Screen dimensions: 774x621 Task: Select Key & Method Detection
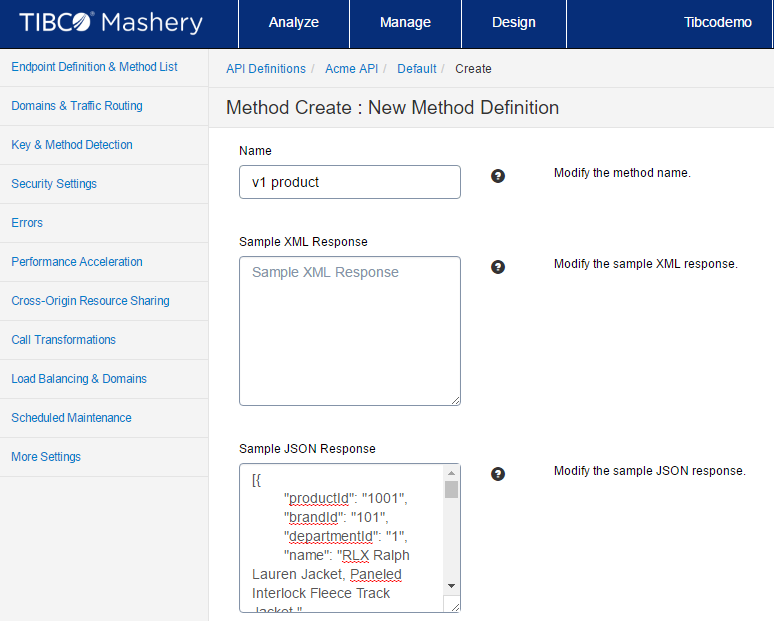coord(72,145)
